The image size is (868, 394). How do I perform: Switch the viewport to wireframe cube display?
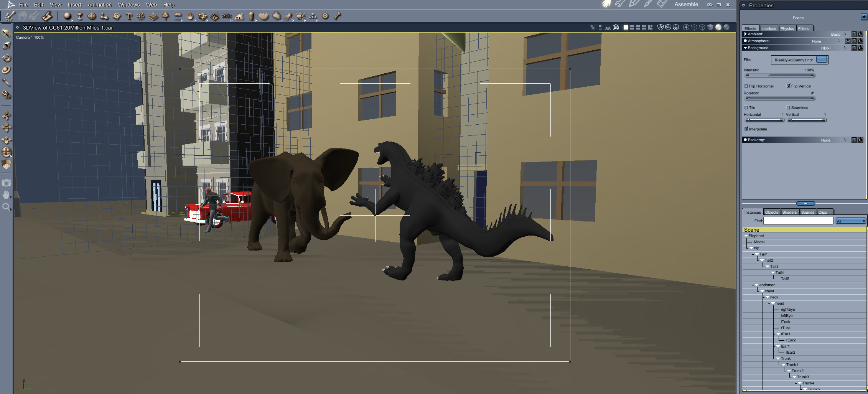pos(702,28)
